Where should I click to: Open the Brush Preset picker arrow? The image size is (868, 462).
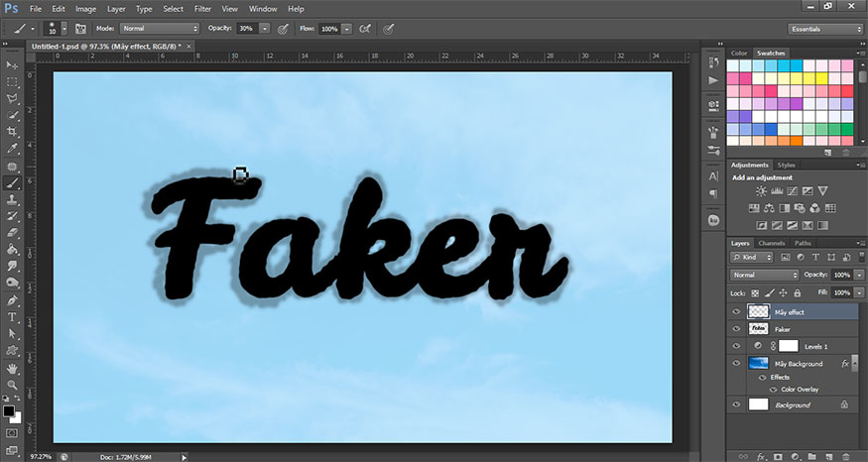point(64,29)
